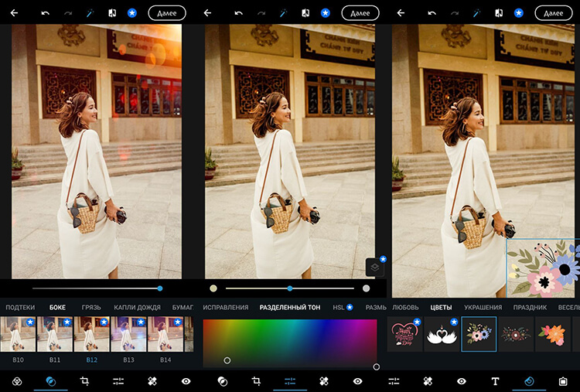
Task: Choose the B10 bokeh preset thumbnail
Action: point(18,334)
